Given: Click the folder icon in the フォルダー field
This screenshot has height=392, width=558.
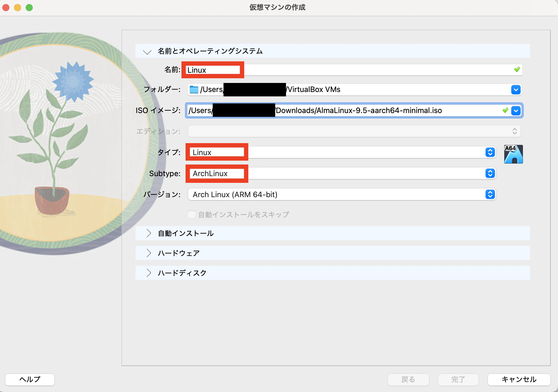Looking at the screenshot, I should (x=194, y=90).
